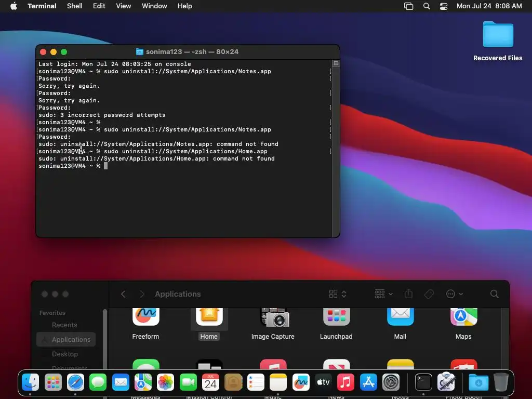This screenshot has width=532, height=399.
Task: Open Music from the Dock
Action: tap(345, 382)
